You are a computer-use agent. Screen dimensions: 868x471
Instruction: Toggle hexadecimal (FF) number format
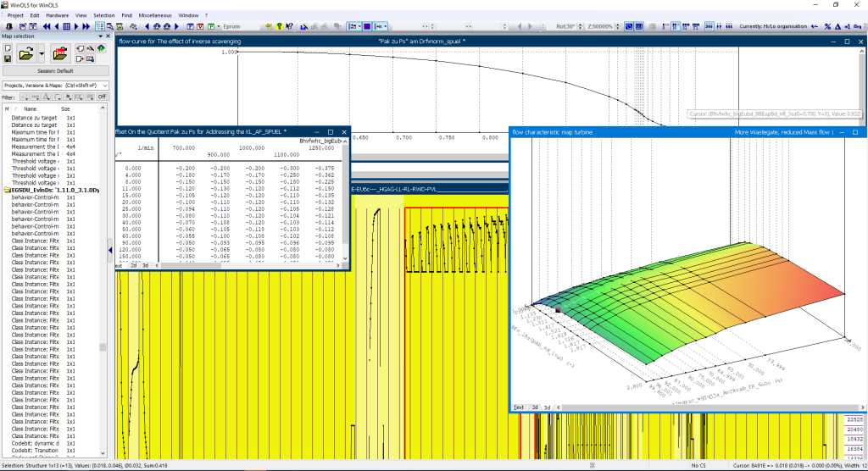pyautogui.click(x=719, y=26)
